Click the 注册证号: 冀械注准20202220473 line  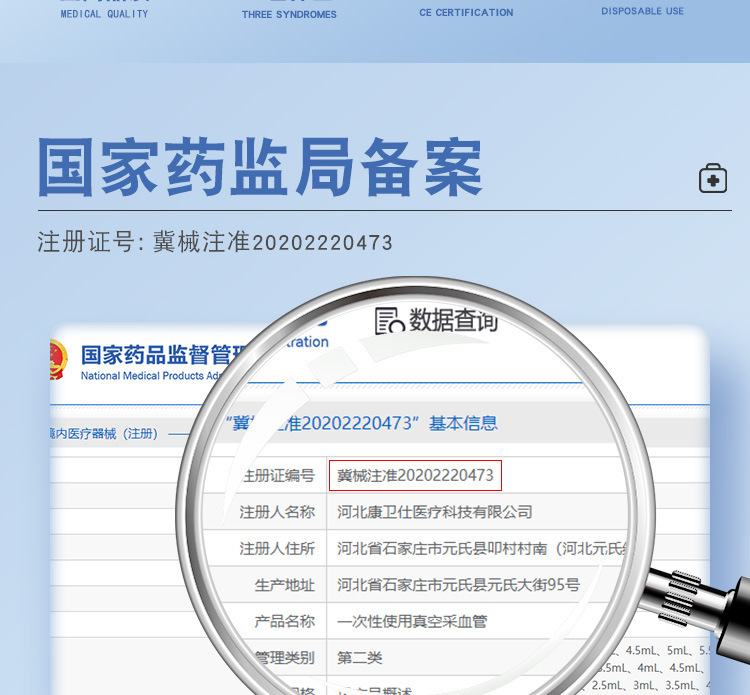[x=215, y=242]
